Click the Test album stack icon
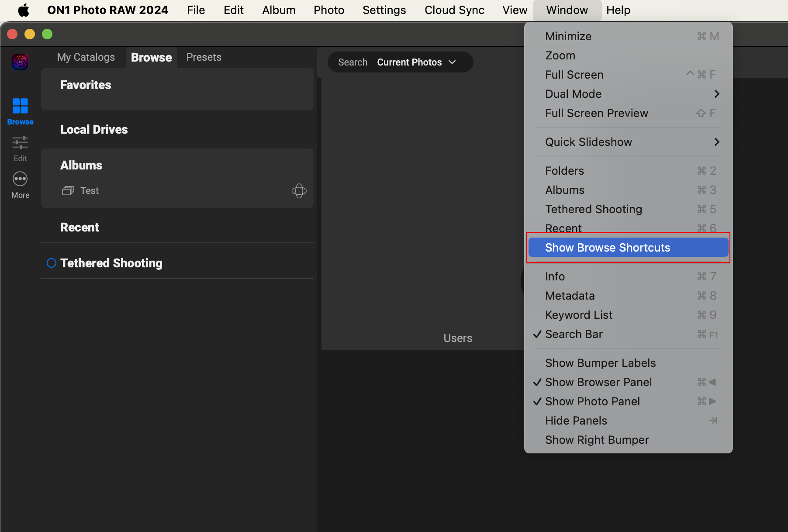The width and height of the screenshot is (788, 532). click(x=68, y=190)
